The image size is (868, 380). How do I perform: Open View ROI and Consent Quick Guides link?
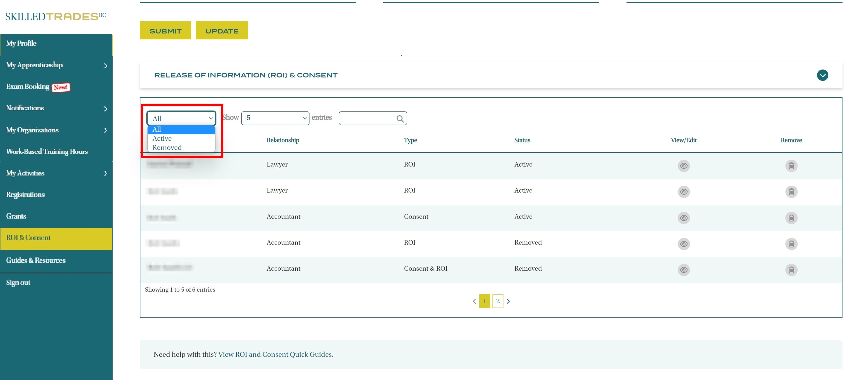(x=275, y=354)
